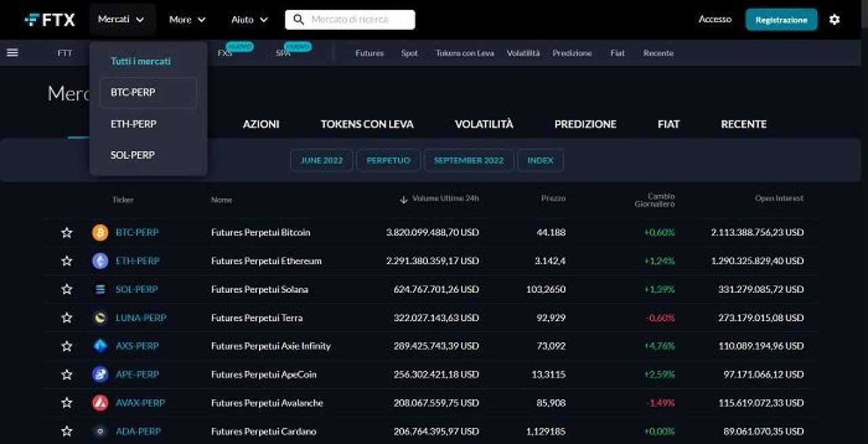Viewport: 868px width, 444px height.
Task: Open the VOLATILITÀ tab
Action: point(484,124)
